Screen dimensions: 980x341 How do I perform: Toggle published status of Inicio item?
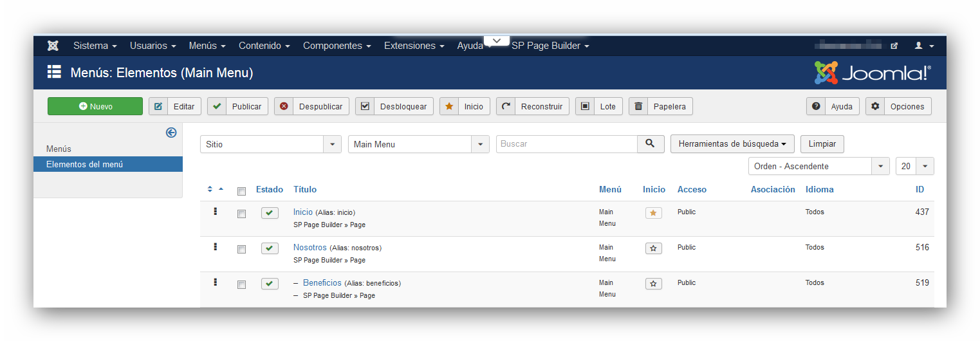tap(270, 213)
